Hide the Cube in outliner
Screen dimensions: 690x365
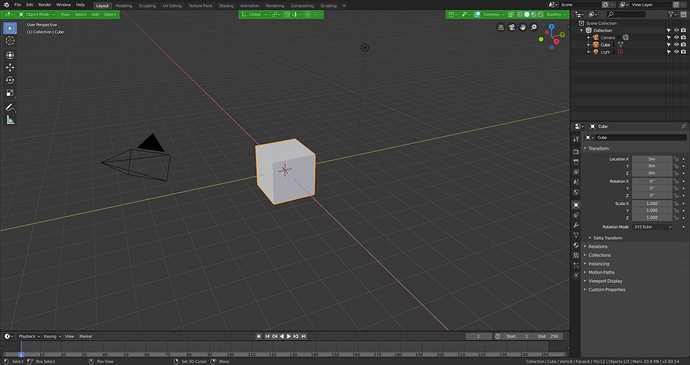[x=676, y=44]
